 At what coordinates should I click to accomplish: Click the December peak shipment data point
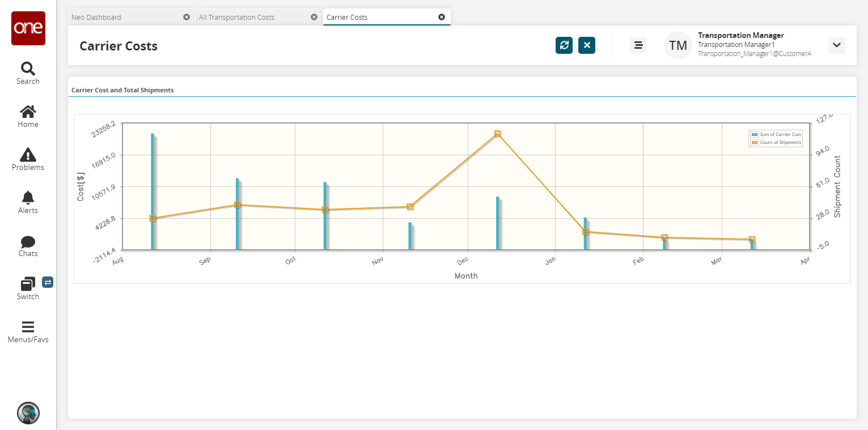pos(497,134)
